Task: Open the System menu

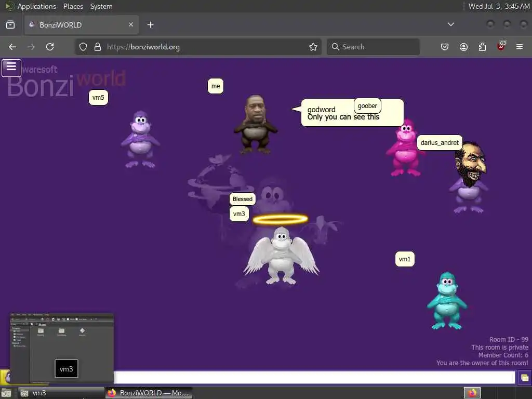Action: pos(101,6)
